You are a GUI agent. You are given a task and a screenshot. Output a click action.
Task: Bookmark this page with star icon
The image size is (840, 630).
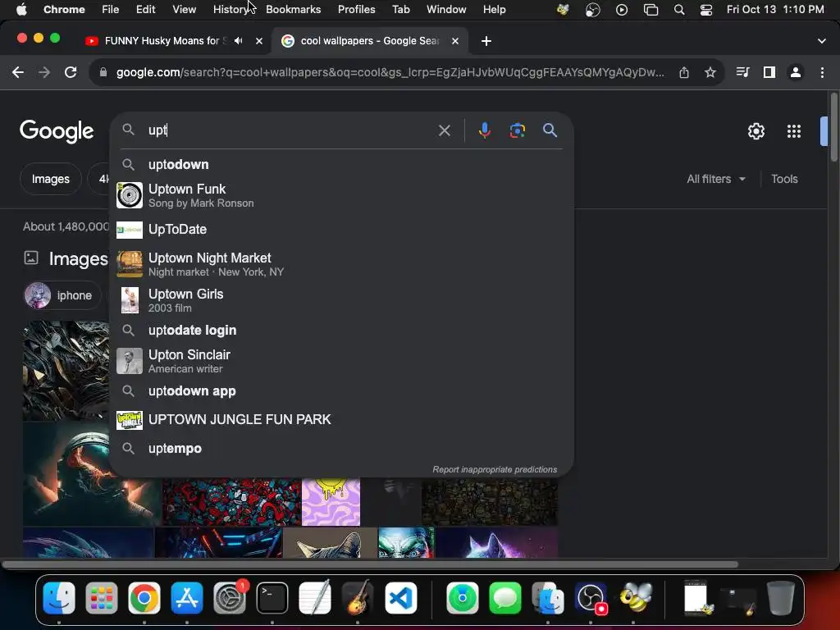click(x=710, y=72)
